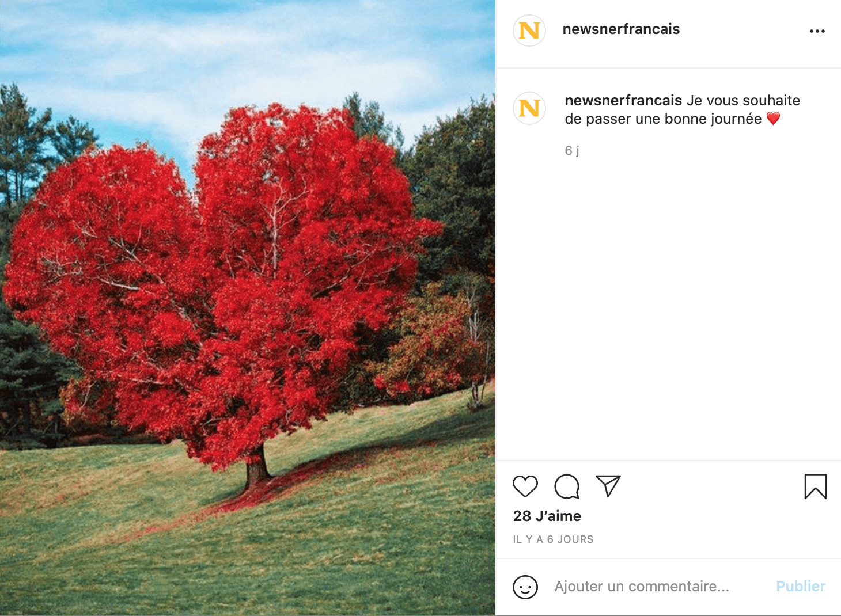The height and width of the screenshot is (616, 841).
Task: Open newsnerfrancais username in header
Action: (x=621, y=29)
